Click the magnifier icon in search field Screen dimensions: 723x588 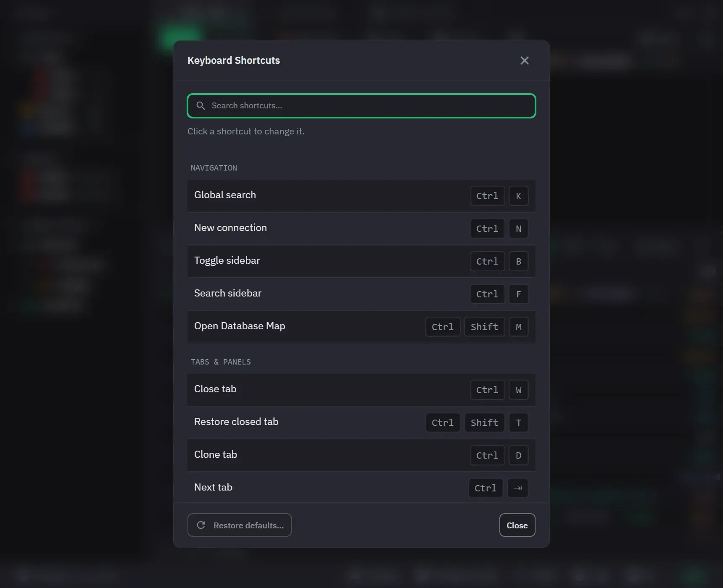pyautogui.click(x=201, y=106)
